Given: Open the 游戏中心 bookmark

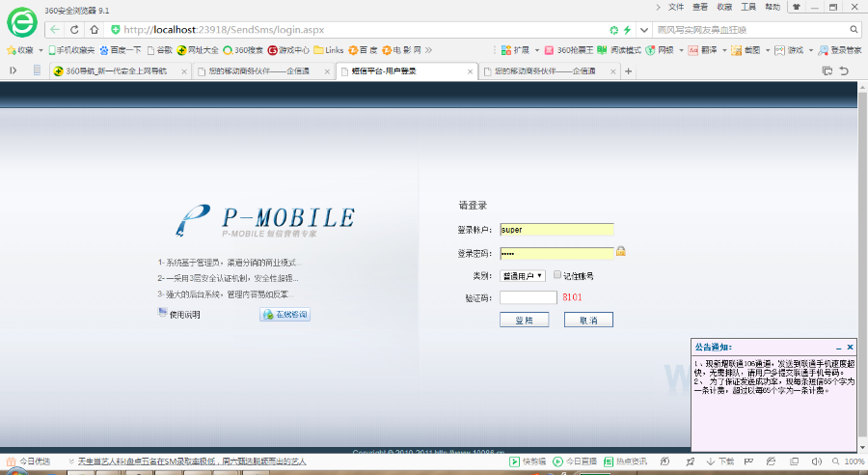Looking at the screenshot, I should coord(288,50).
